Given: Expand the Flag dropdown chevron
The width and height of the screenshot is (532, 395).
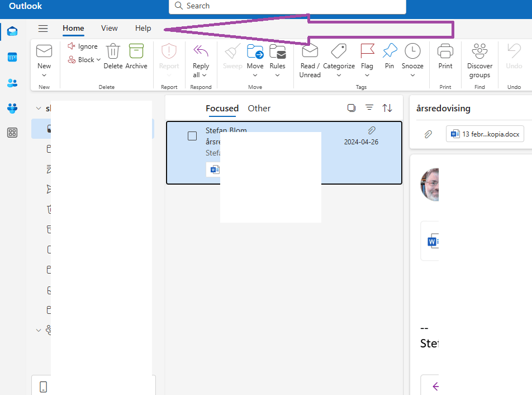Looking at the screenshot, I should tap(367, 75).
